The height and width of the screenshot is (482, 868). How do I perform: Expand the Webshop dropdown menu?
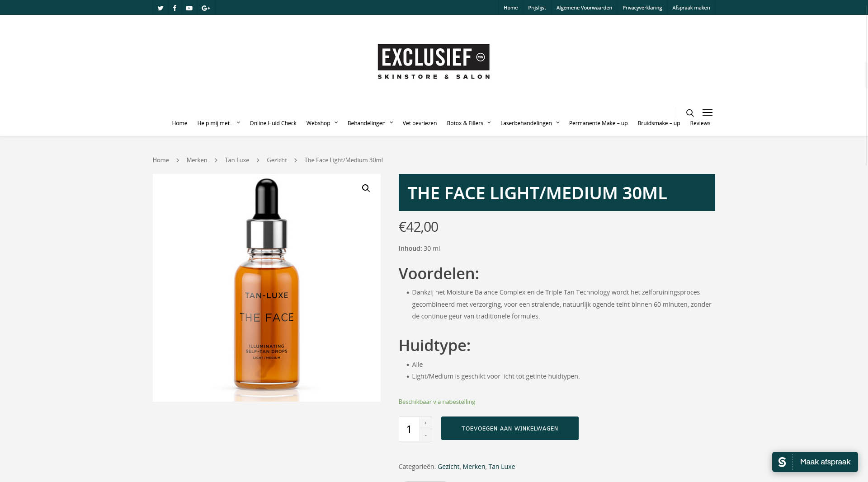322,123
